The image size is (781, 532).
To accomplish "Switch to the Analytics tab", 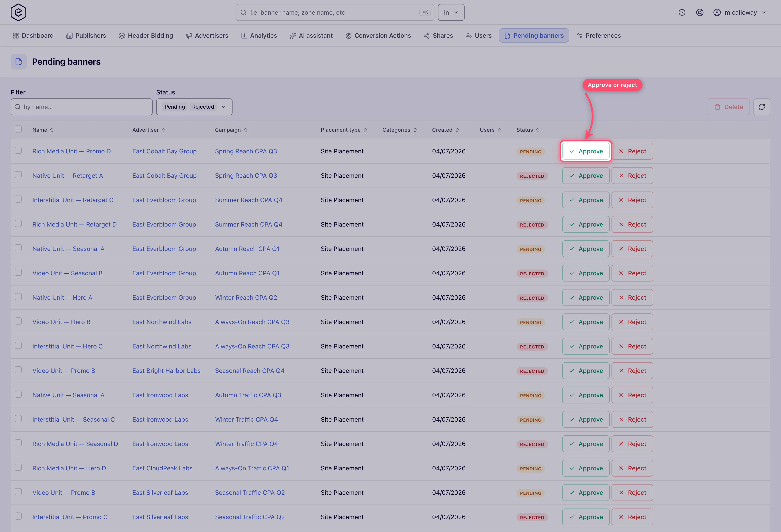I will click(x=259, y=36).
